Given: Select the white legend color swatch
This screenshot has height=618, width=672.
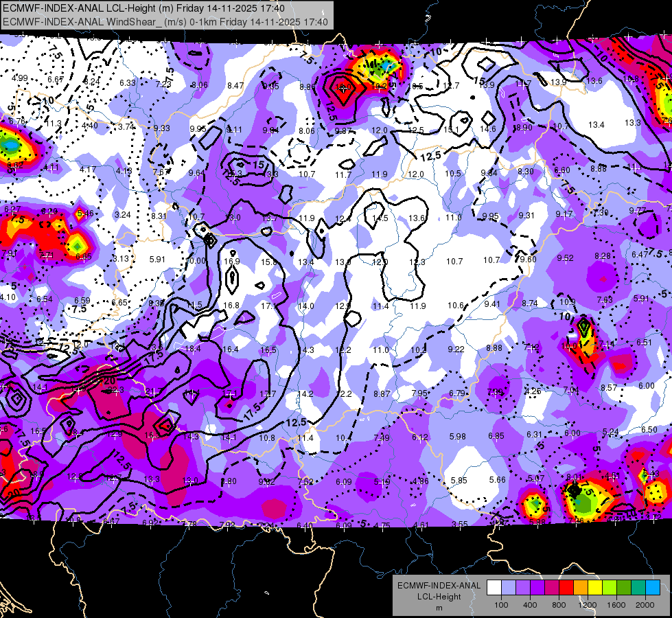Looking at the screenshot, I should coord(494,588).
